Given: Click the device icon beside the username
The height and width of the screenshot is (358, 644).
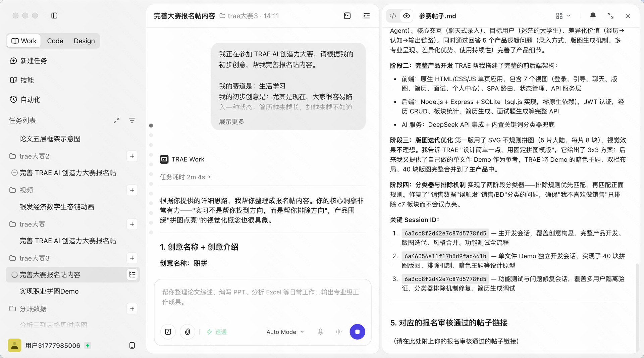Looking at the screenshot, I should click(x=132, y=345).
